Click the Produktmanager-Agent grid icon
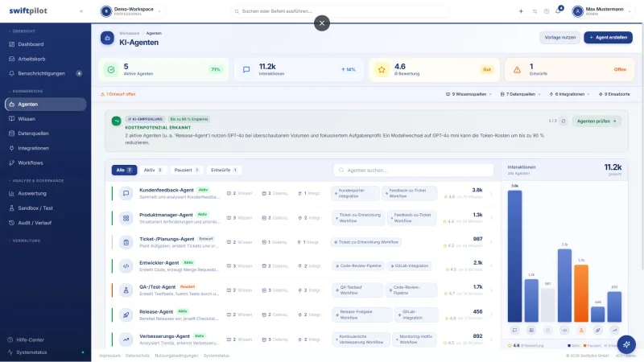 (x=126, y=218)
